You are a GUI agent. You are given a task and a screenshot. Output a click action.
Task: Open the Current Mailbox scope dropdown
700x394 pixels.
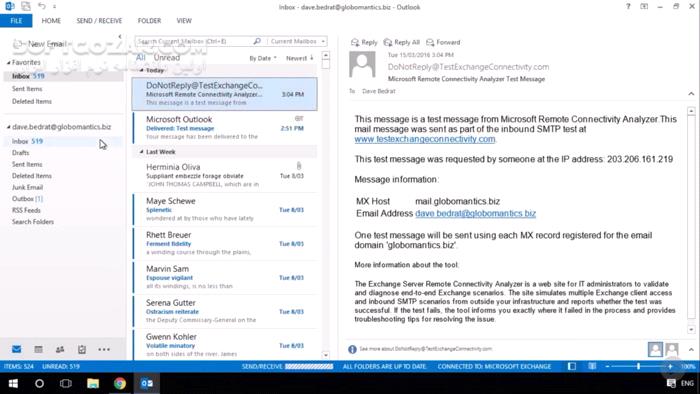coord(297,41)
